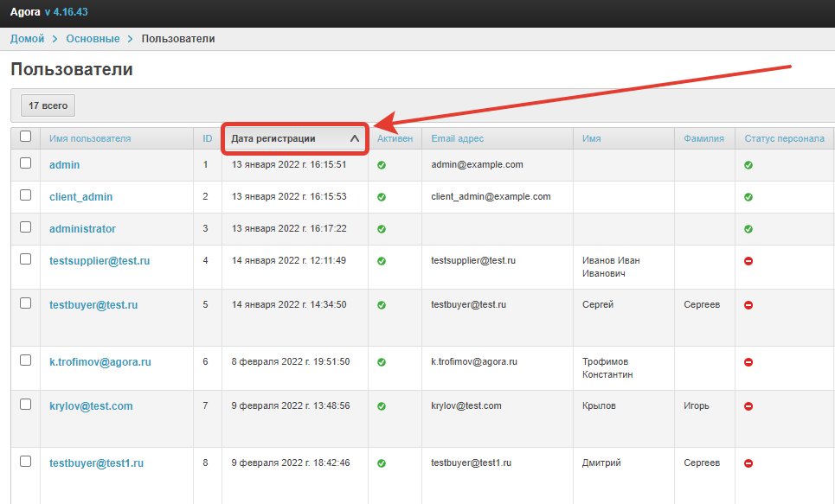Click green active icon for testbuyer@test.ru
Viewport: 835px width, 504px height.
381,305
